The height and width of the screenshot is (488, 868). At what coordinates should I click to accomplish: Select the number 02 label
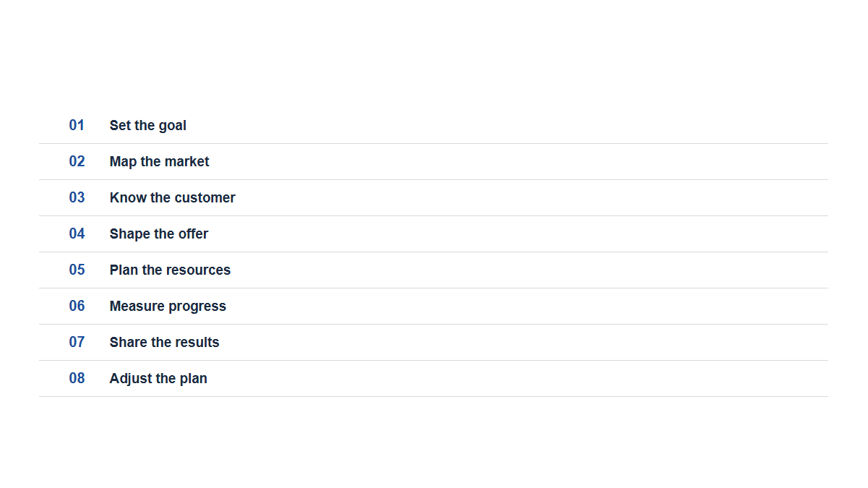tap(77, 161)
